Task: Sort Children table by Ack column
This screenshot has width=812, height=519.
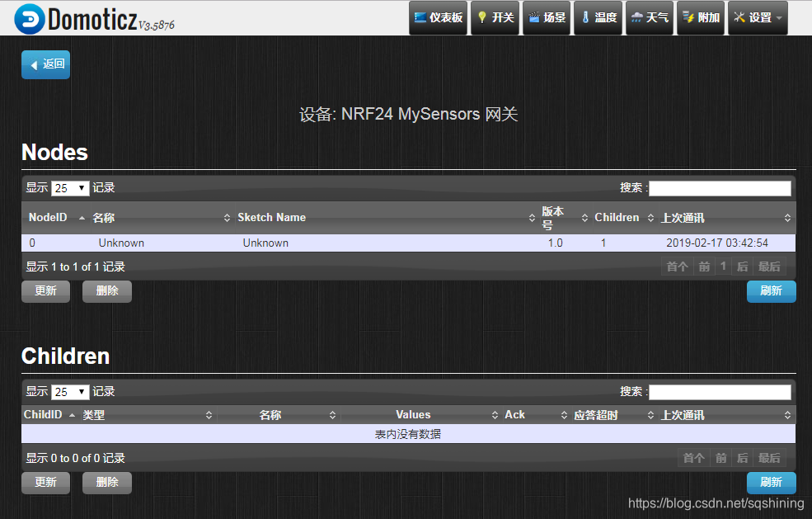Action: (x=536, y=415)
